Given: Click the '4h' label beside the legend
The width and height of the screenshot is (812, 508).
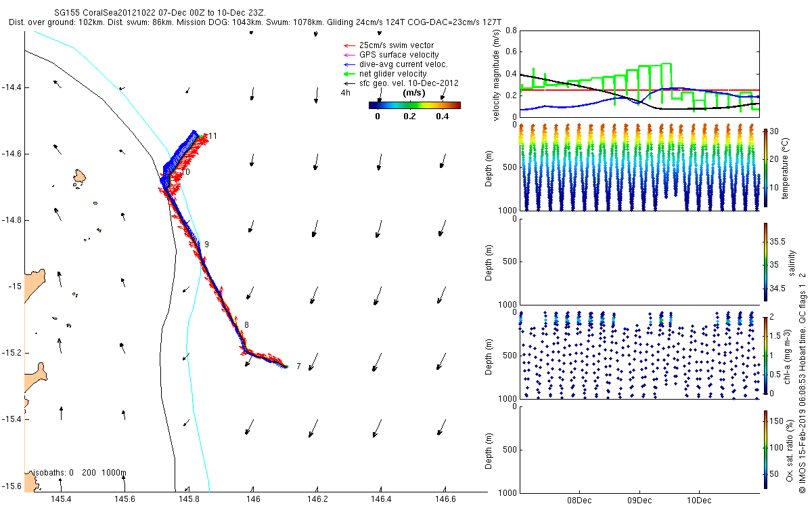Looking at the screenshot, I should pos(345,93).
